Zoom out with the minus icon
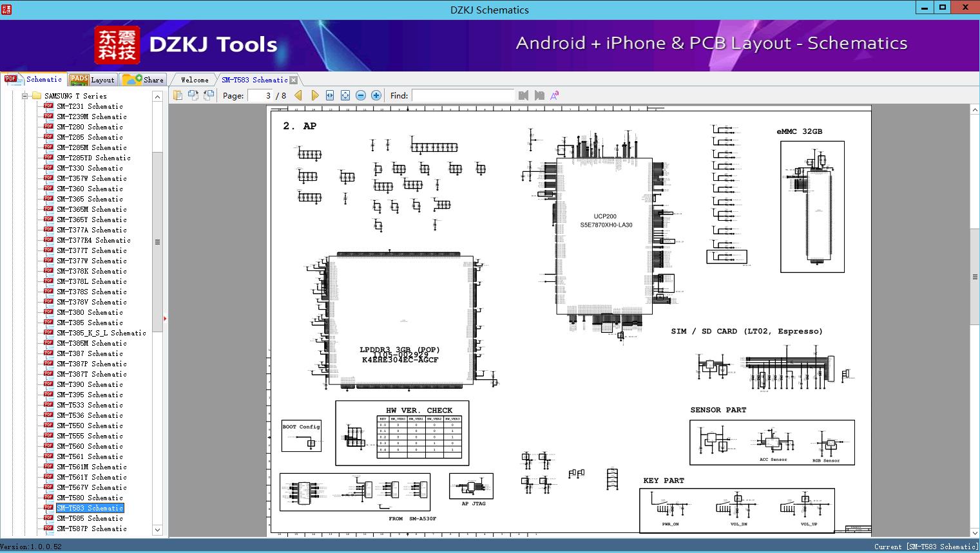980x553 pixels. pos(361,95)
